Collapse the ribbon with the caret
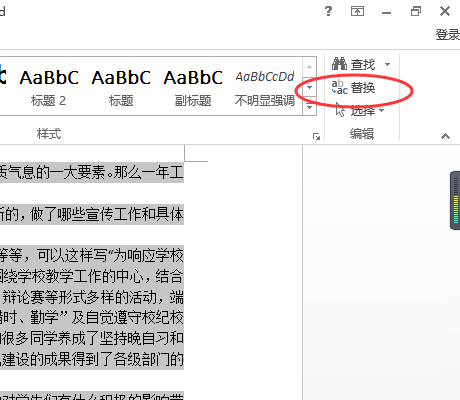 point(445,136)
